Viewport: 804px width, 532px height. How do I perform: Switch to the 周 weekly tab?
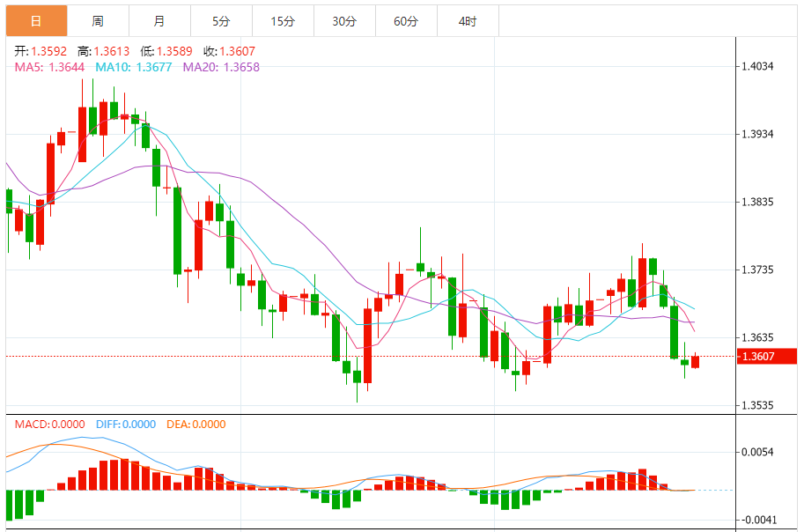coord(98,21)
